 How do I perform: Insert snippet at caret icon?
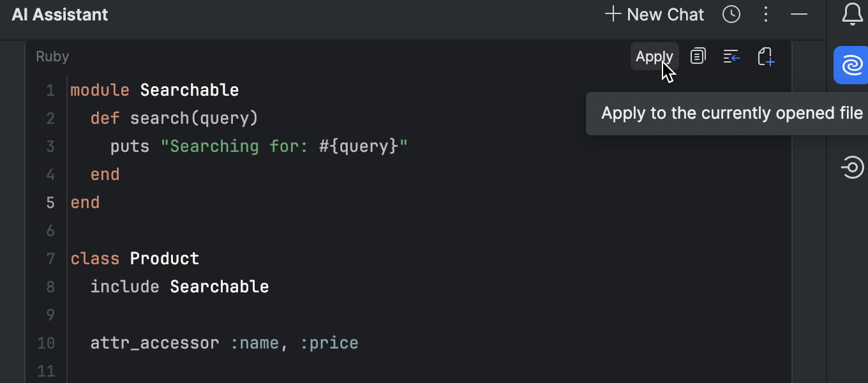pyautogui.click(x=731, y=57)
